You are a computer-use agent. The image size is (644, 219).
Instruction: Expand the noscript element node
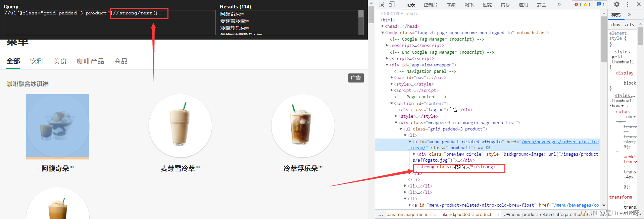click(387, 45)
